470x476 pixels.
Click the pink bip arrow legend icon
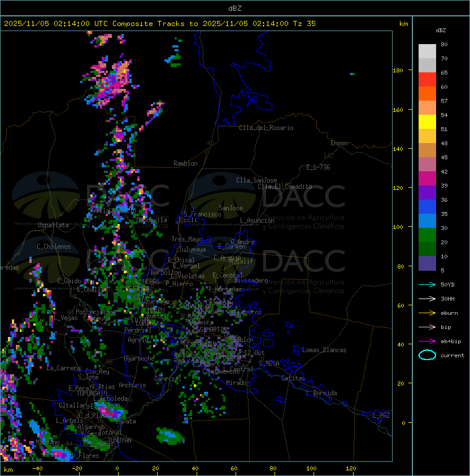coord(427,327)
